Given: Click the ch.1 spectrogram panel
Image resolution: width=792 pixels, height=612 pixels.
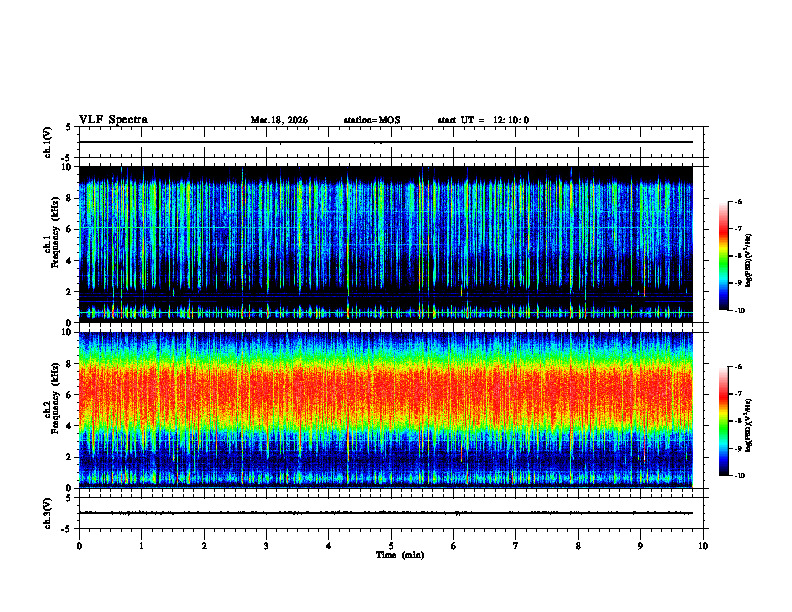Looking at the screenshot, I should (x=386, y=244).
